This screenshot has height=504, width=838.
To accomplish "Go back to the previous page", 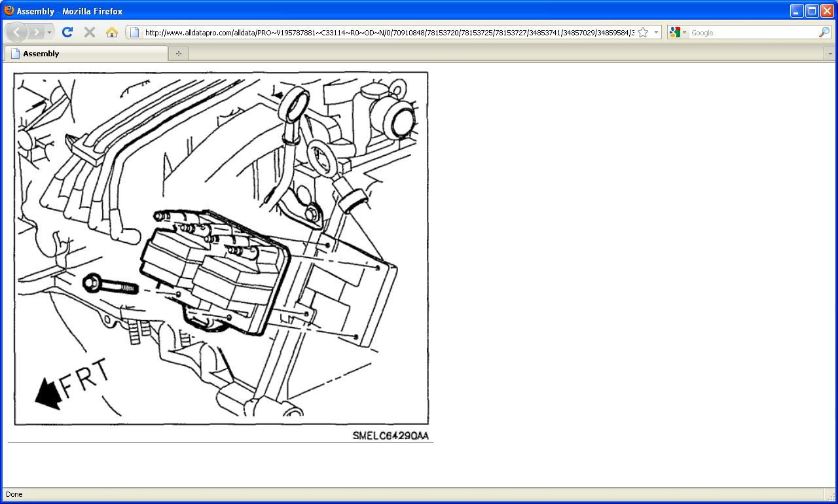I will coord(17,32).
